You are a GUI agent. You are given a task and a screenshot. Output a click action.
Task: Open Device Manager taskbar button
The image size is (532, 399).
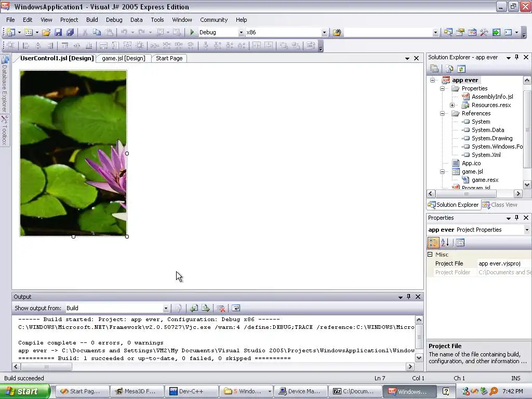[x=300, y=391]
